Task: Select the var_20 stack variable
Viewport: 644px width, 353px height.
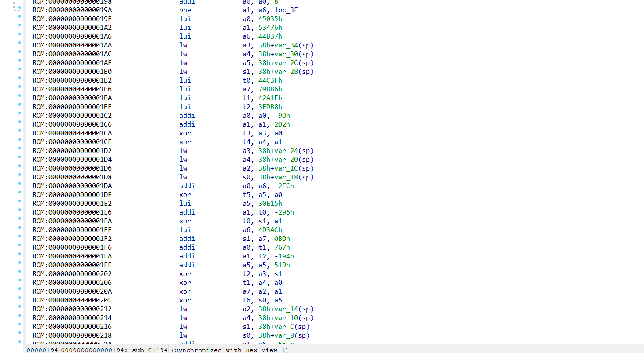Action: (x=286, y=160)
